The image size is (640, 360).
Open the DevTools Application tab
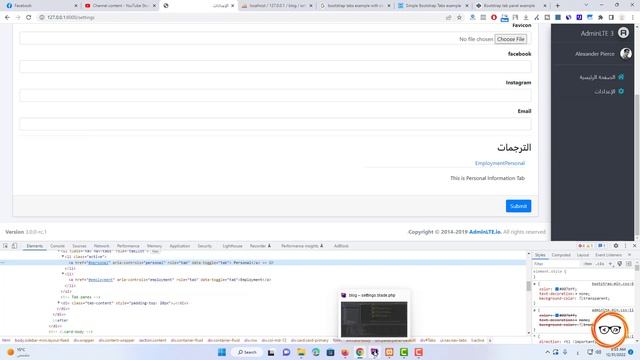[x=180, y=246]
